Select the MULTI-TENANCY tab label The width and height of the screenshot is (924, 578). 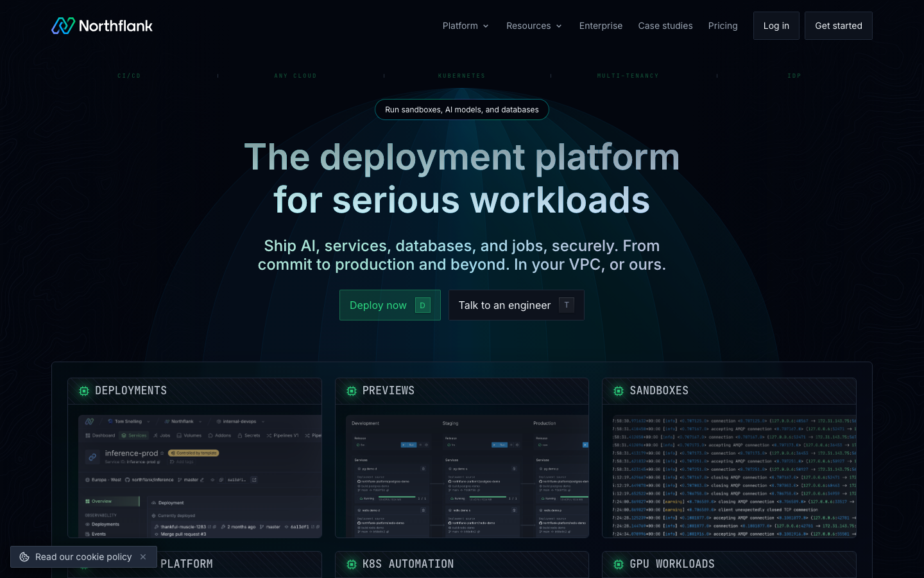click(x=628, y=76)
